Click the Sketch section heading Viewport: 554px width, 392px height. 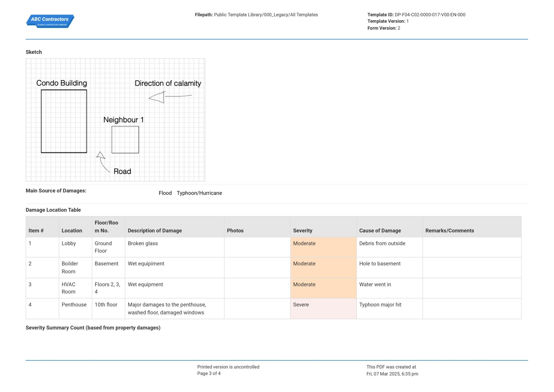(x=34, y=52)
